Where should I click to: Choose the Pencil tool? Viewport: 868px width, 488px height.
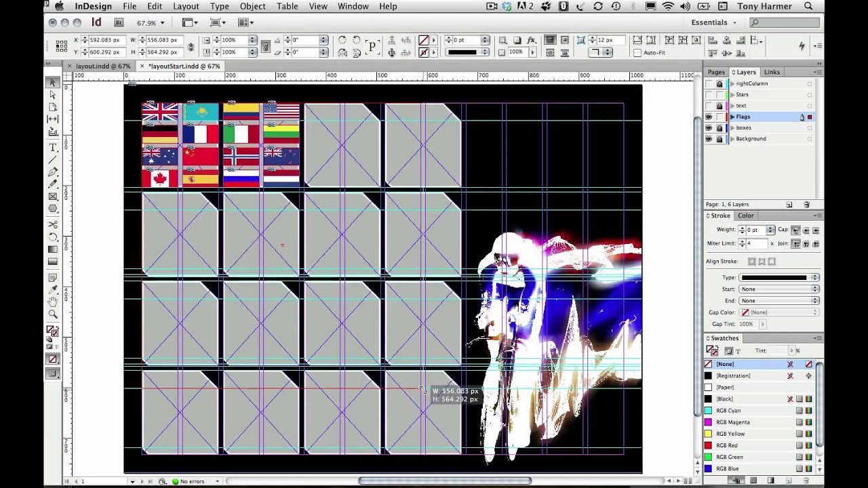pos(53,184)
